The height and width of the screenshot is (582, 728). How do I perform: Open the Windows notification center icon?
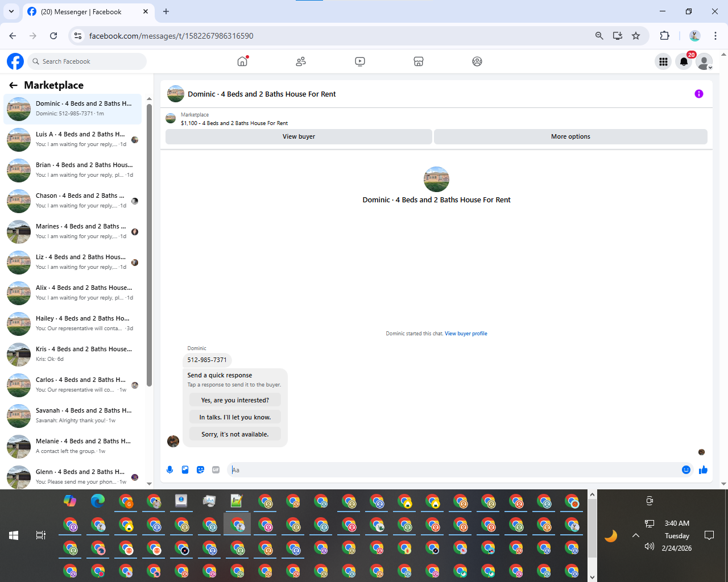pyautogui.click(x=709, y=535)
